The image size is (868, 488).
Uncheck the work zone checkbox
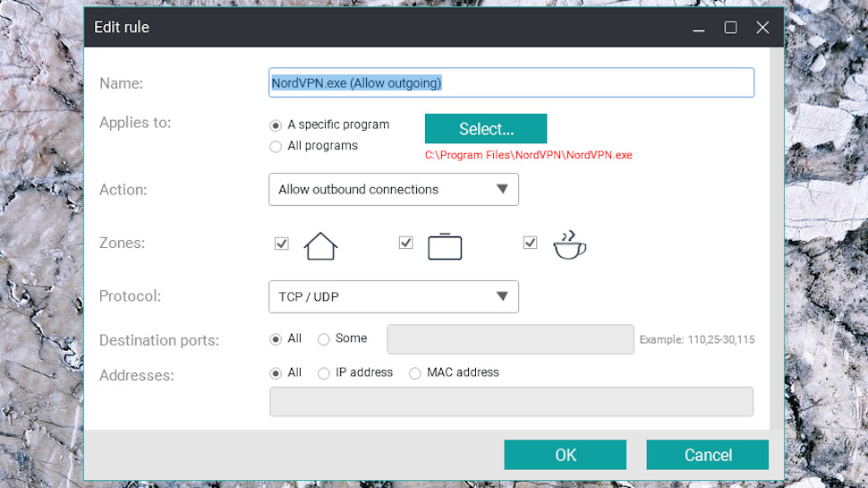click(x=405, y=243)
